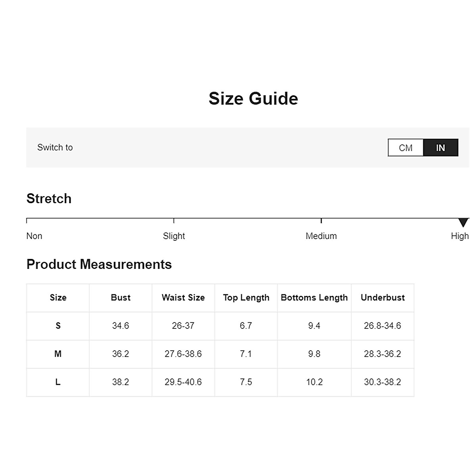The width and height of the screenshot is (476, 476).
Task: Click the Non stretch label
Action: click(34, 236)
